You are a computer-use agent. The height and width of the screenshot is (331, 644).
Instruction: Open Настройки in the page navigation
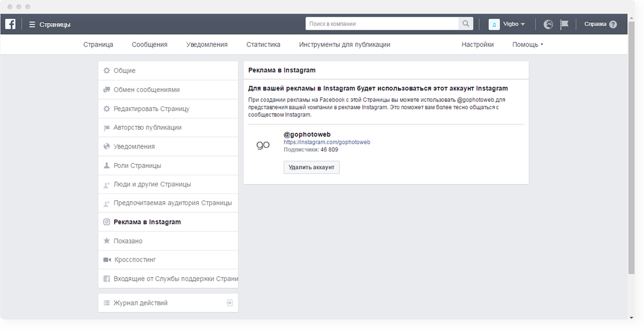pos(477,44)
